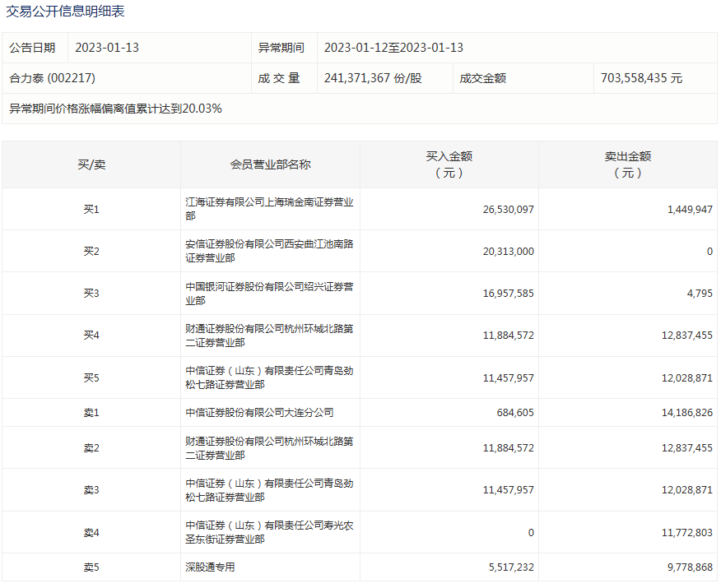721x588 pixels.
Task: Select buy amount 16,957,585
Action: [x=508, y=293]
